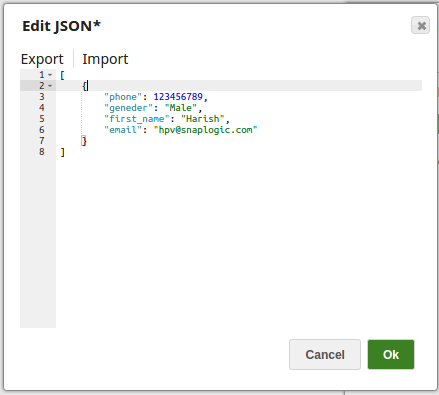Cancel the JSON edit

click(325, 355)
